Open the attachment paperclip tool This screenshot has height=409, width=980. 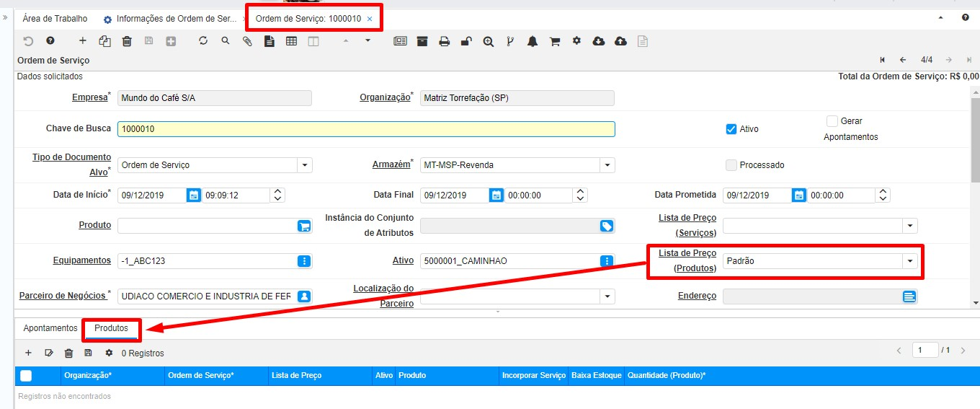pyautogui.click(x=247, y=41)
